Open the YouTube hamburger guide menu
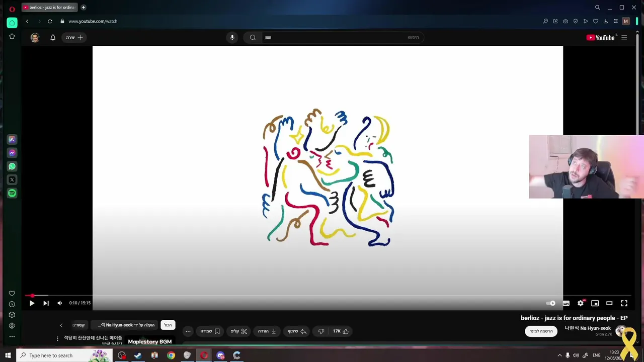This screenshot has width=644, height=362. click(x=624, y=37)
